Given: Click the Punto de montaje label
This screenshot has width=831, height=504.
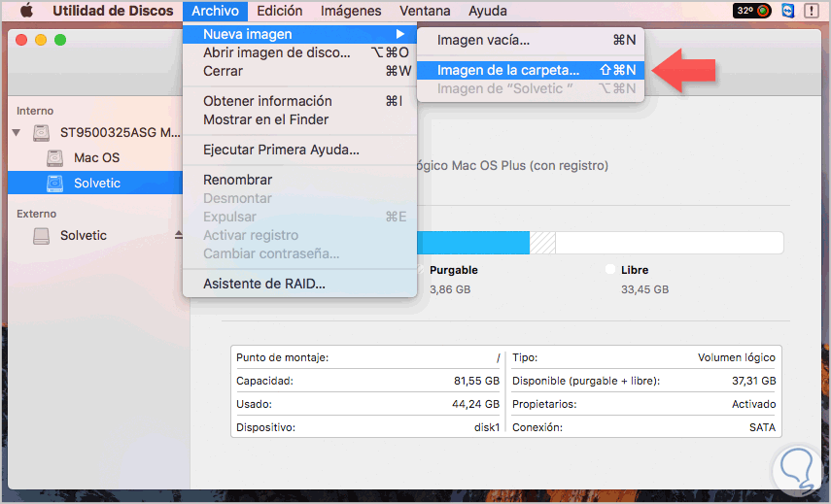Looking at the screenshot, I should [x=283, y=358].
